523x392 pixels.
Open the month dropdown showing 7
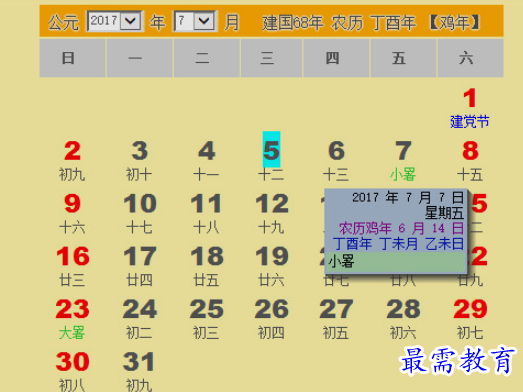pos(195,21)
